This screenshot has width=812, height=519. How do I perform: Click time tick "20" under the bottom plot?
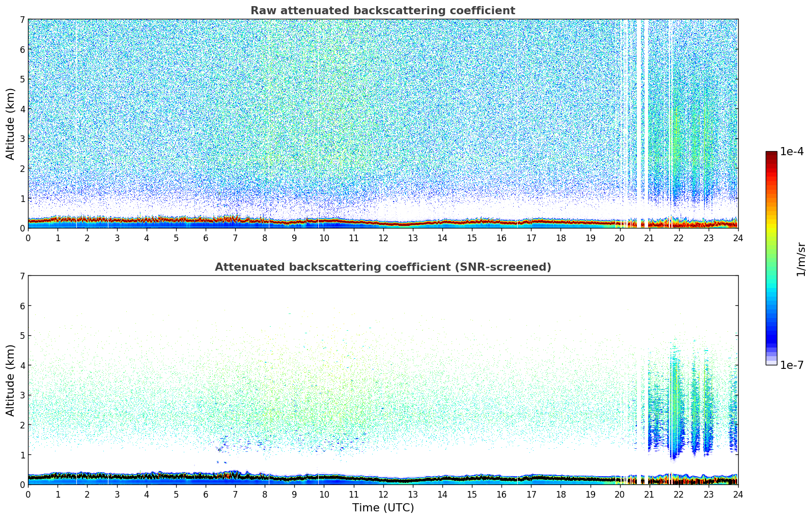[x=620, y=494]
